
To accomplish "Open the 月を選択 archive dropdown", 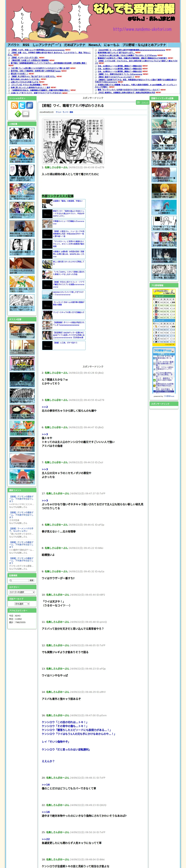I will tap(22, 604).
